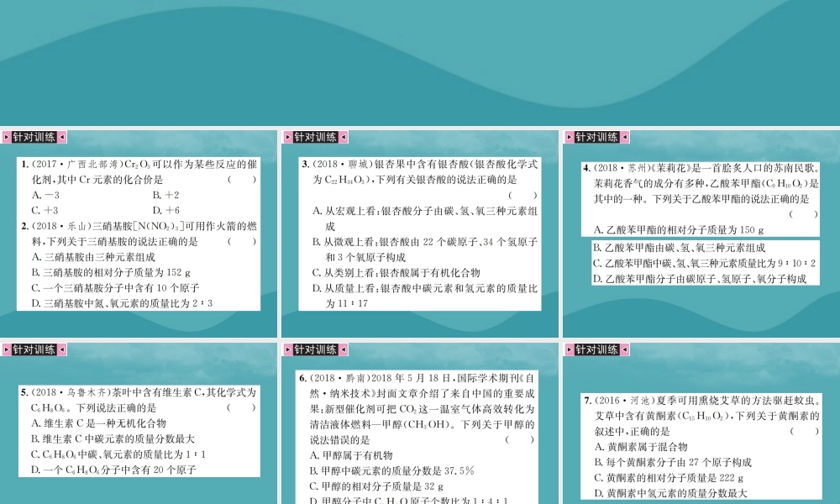840x504 pixels.
Task: Select 'C. 甲醇的相对分子质量是 32 g'
Action: click(376, 487)
